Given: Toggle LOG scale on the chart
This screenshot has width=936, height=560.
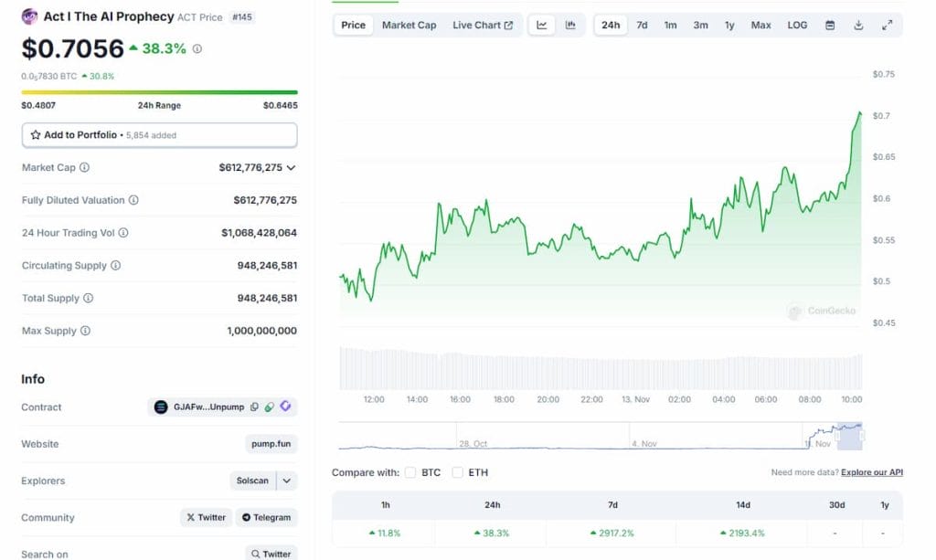Looking at the screenshot, I should pos(797,25).
